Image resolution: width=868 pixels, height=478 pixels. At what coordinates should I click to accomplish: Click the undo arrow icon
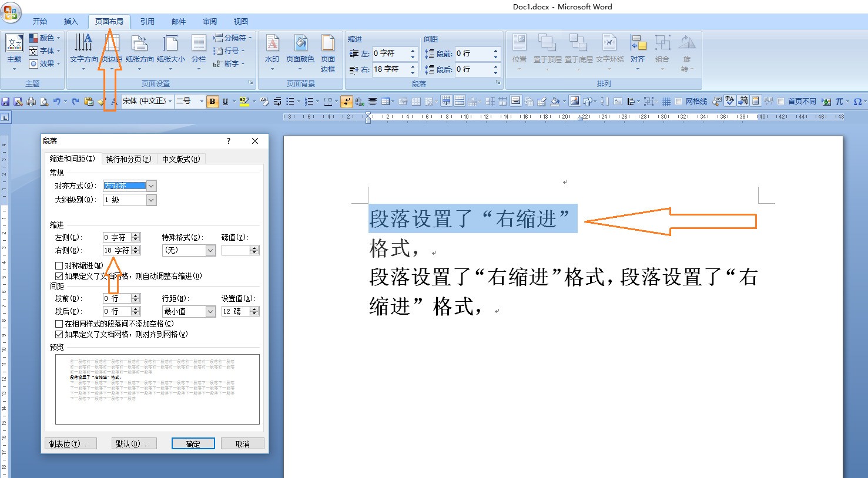[57, 102]
